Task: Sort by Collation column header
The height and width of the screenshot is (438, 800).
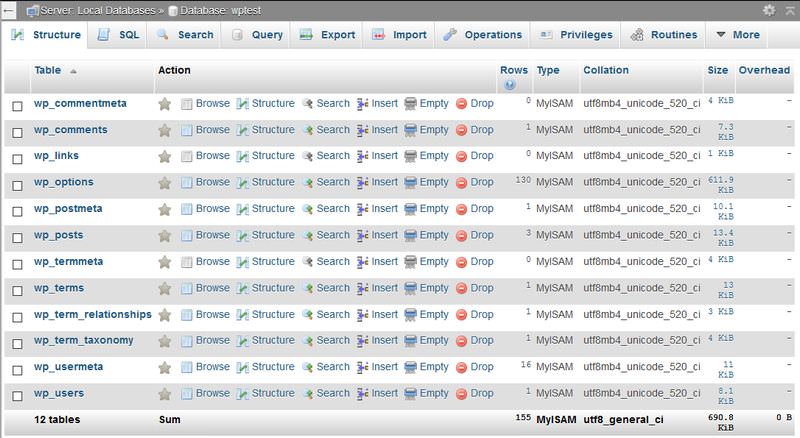Action: (606, 70)
